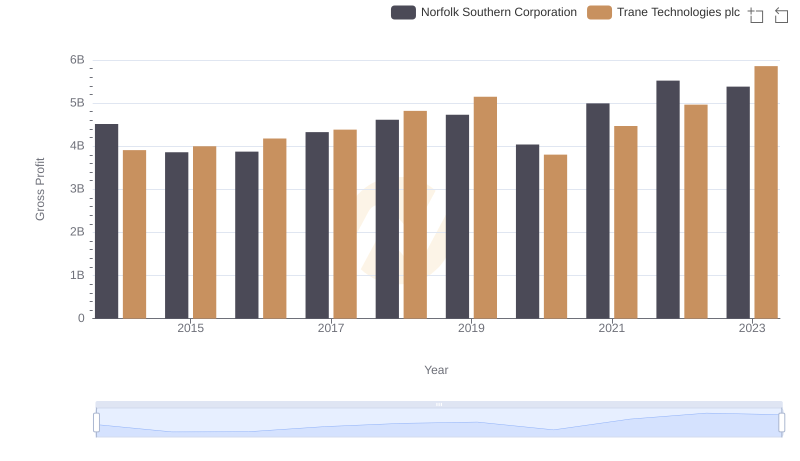Click Norfolk Southern dark bar for 2019
The width and height of the screenshot is (800, 461).
458,217
